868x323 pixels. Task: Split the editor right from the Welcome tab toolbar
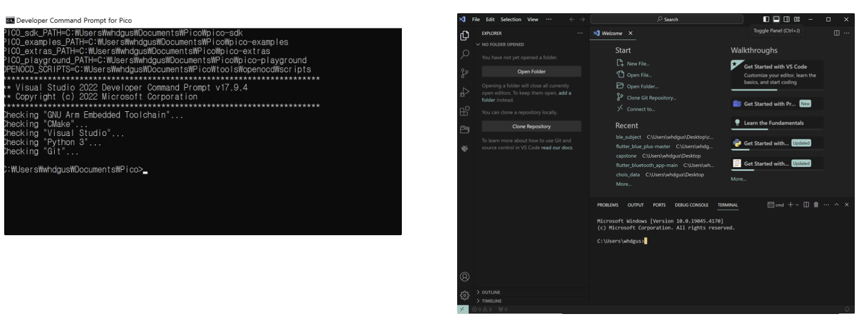(836, 33)
